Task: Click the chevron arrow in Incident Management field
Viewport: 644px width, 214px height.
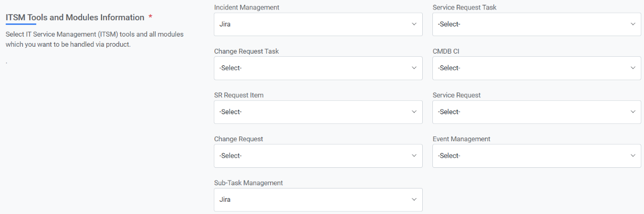Action: (414, 24)
